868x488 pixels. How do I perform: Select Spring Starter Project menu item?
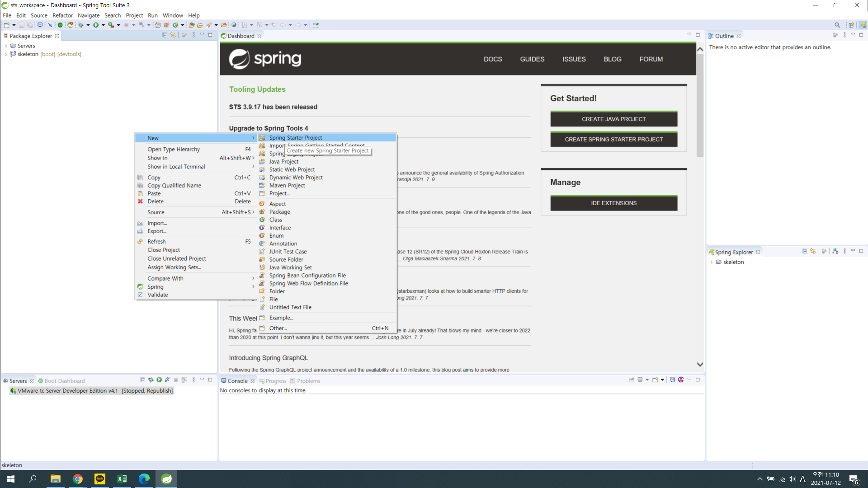(x=296, y=138)
